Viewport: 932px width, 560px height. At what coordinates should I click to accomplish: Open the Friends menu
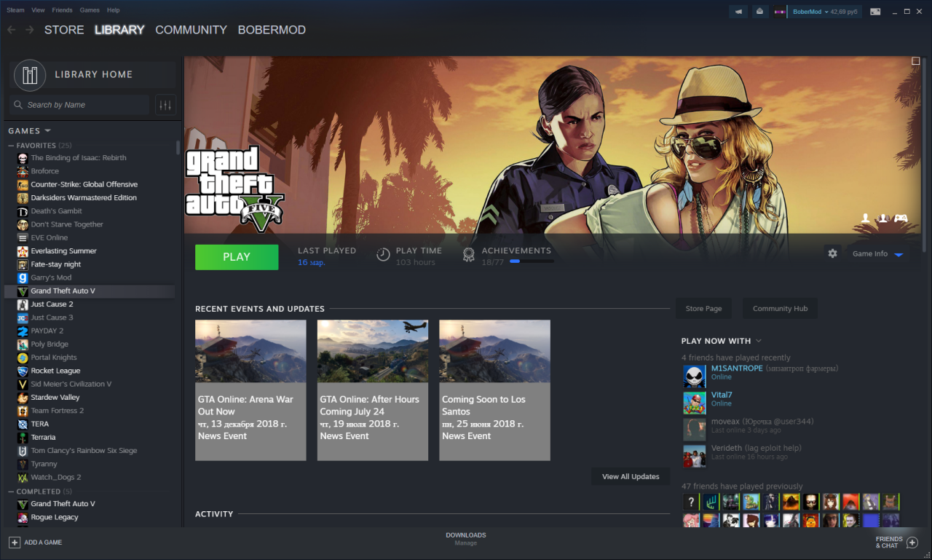pyautogui.click(x=63, y=10)
